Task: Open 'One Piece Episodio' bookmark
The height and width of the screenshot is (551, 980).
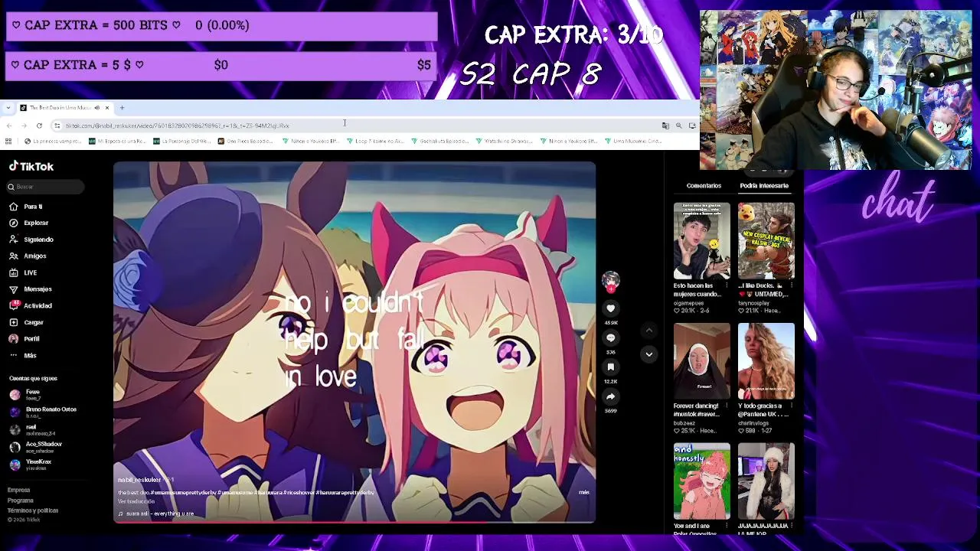Action: coord(246,141)
